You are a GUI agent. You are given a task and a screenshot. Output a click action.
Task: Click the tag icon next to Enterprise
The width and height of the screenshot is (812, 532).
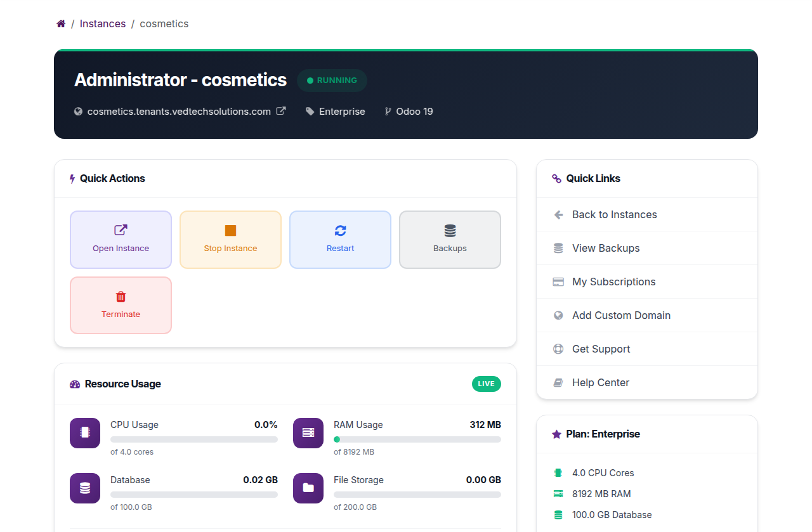pyautogui.click(x=310, y=112)
